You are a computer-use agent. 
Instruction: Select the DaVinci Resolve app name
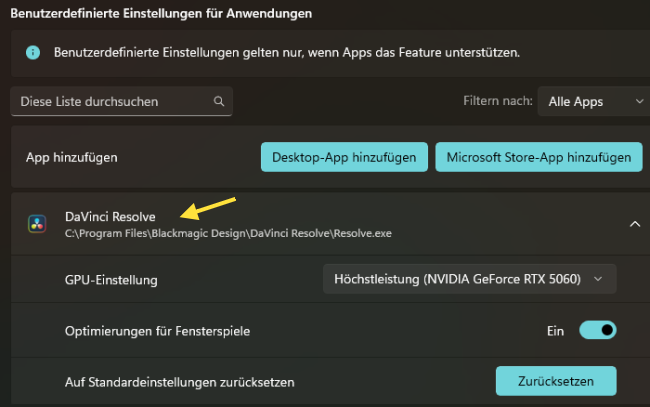pos(110,217)
